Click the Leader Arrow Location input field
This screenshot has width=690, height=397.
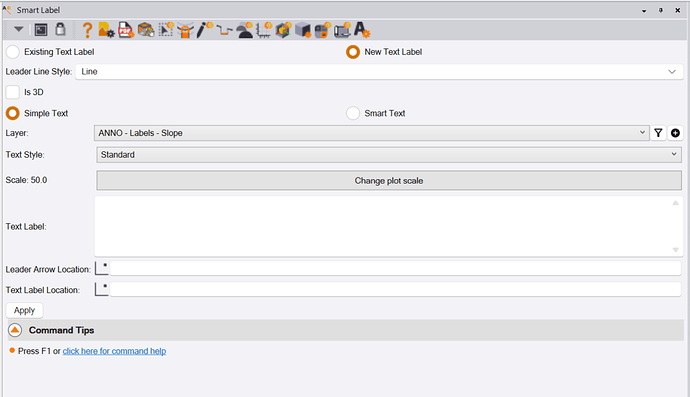(x=396, y=268)
